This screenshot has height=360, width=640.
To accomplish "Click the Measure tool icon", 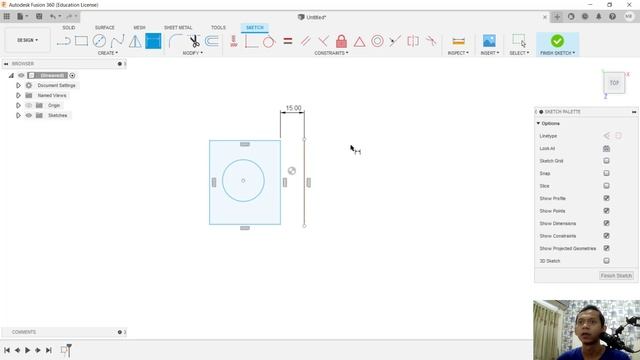I will (458, 41).
